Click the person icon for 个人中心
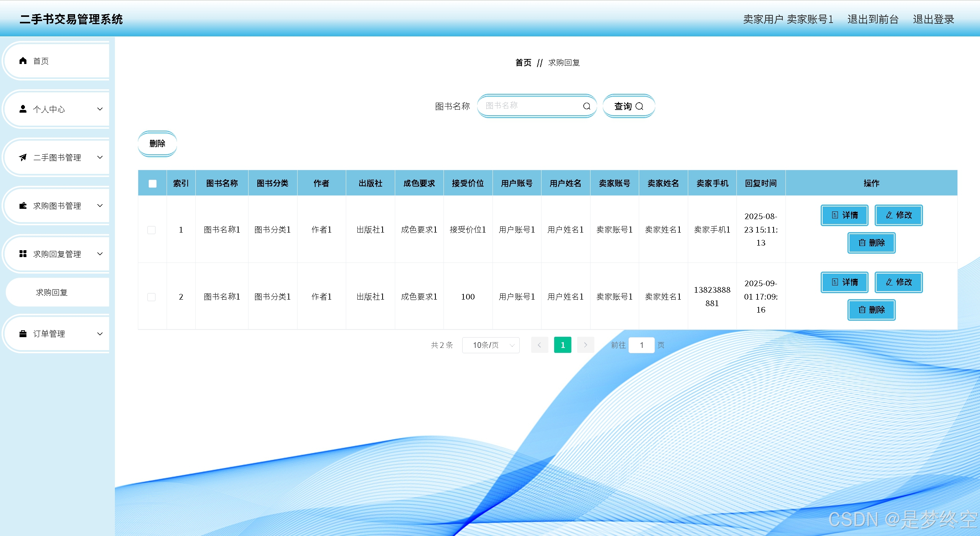The image size is (980, 536). tap(23, 109)
